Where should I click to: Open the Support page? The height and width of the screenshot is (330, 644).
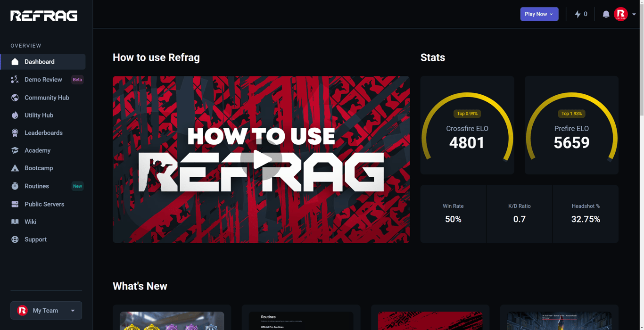(x=43, y=239)
